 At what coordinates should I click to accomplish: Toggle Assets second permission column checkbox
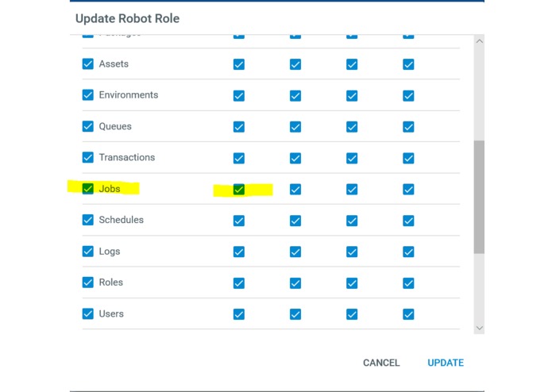295,64
